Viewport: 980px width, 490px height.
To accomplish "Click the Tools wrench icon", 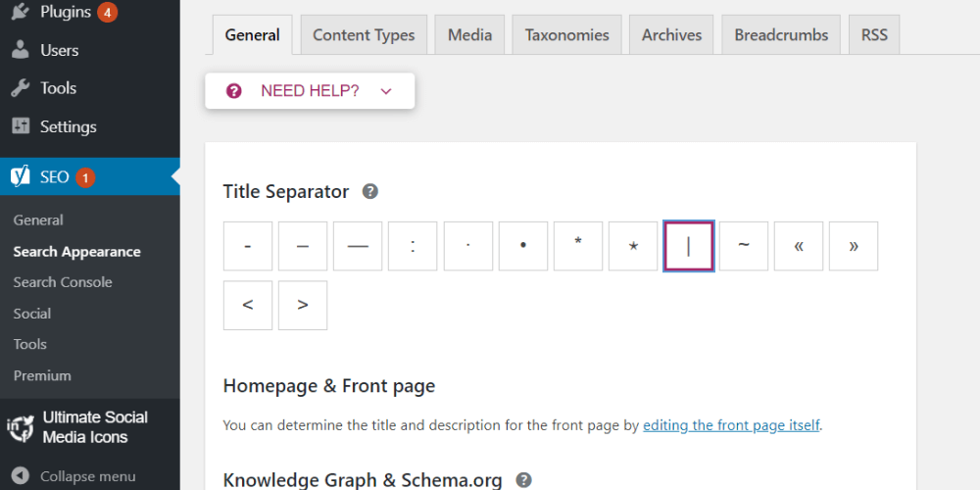I will click(21, 88).
